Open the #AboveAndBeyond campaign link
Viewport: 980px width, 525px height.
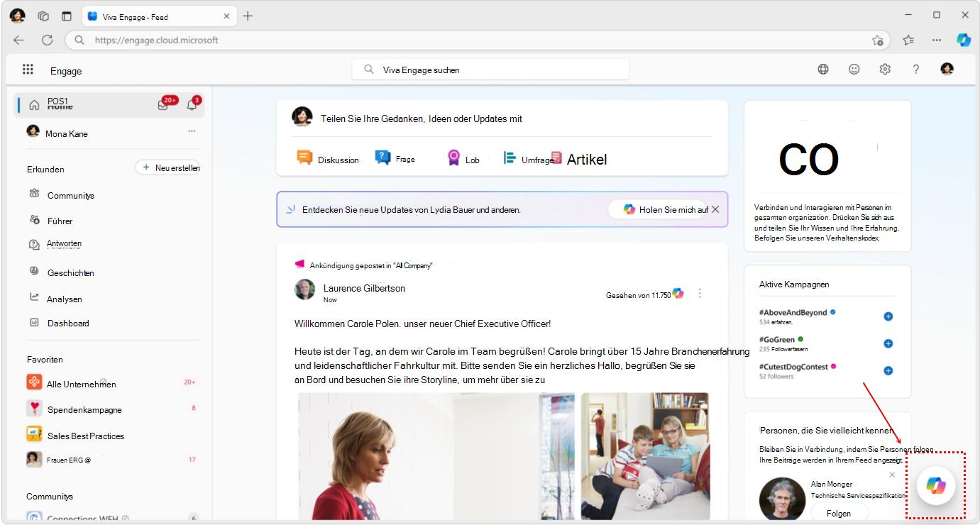click(x=793, y=312)
